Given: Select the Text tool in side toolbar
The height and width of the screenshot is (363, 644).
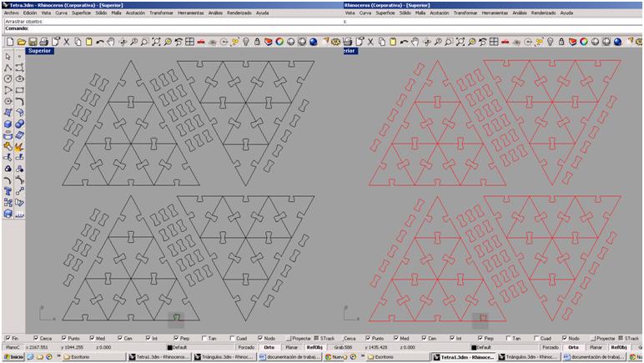Looking at the screenshot, I should pyautogui.click(x=8, y=191).
